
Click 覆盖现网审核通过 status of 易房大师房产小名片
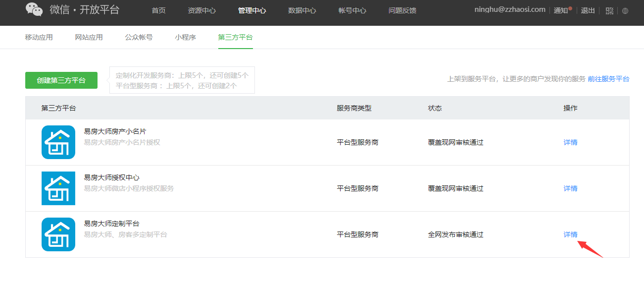click(x=456, y=142)
